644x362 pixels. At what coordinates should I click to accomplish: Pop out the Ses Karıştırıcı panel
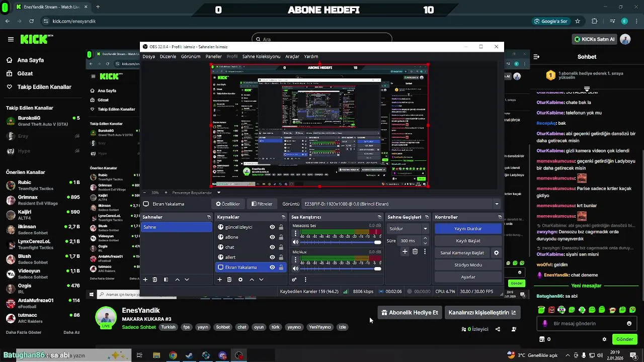click(378, 217)
